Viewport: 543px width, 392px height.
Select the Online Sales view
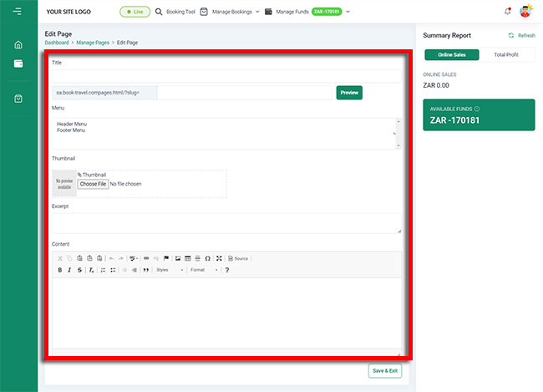tap(452, 55)
